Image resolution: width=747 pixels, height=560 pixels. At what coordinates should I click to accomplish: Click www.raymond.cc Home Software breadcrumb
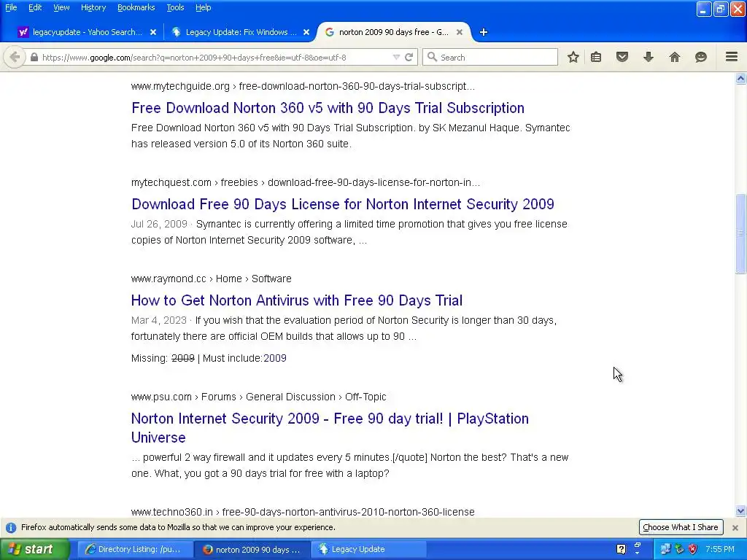(211, 279)
